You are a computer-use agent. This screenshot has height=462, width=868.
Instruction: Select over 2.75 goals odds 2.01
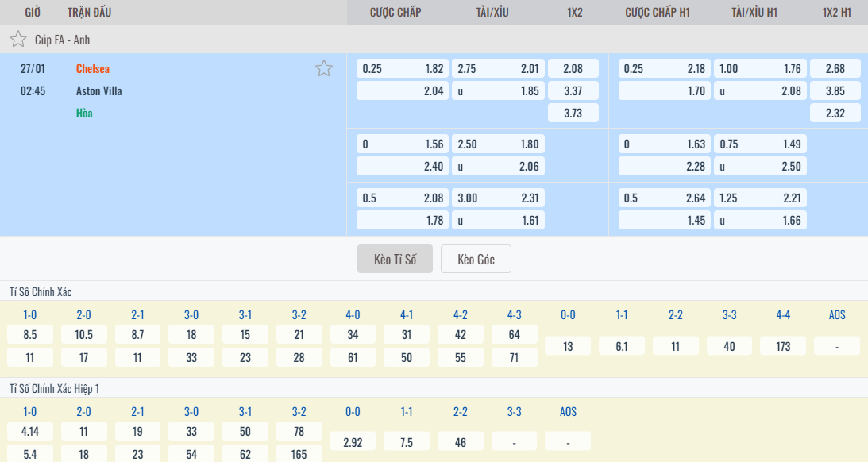(x=498, y=68)
